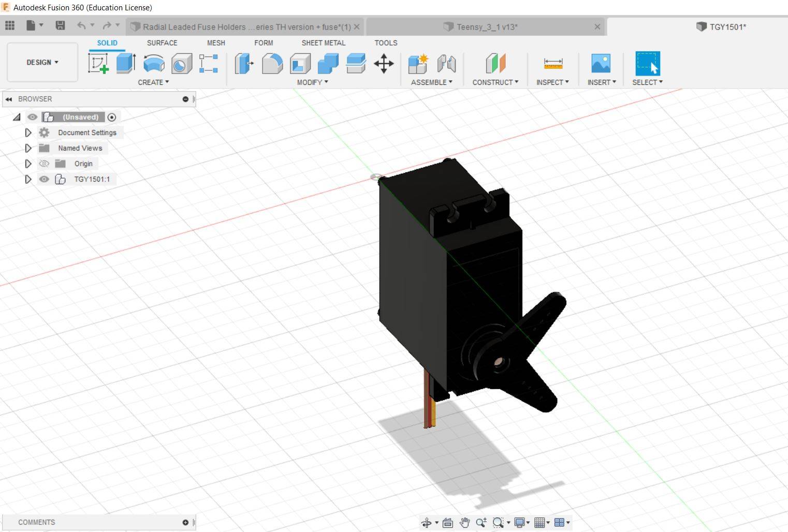
Task: Start Create Sketch tool
Action: 98,64
